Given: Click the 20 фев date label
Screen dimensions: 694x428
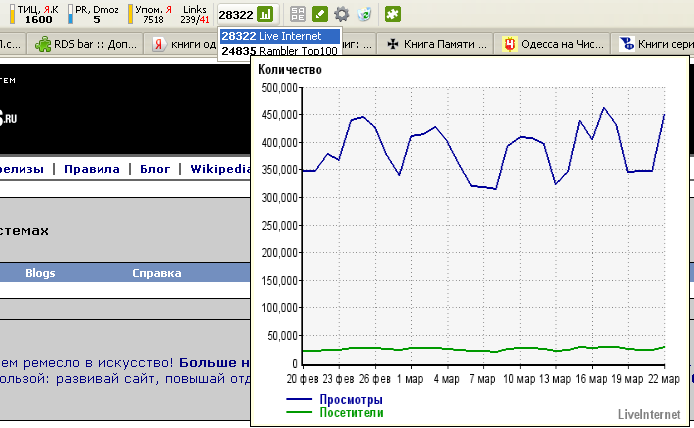Looking at the screenshot, I should click(x=302, y=379).
